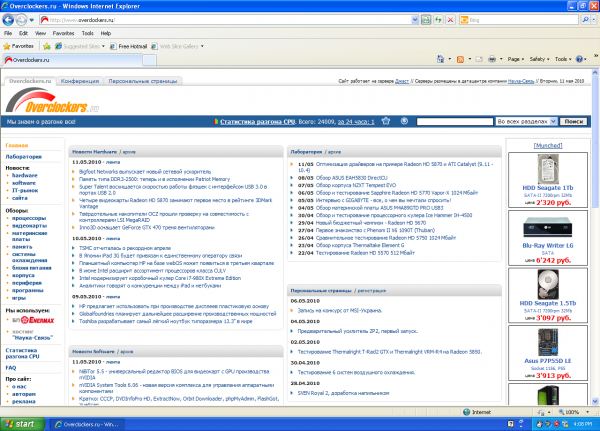600x431 pixels.
Task: Expand the address bar history dropdown
Action: (415, 20)
